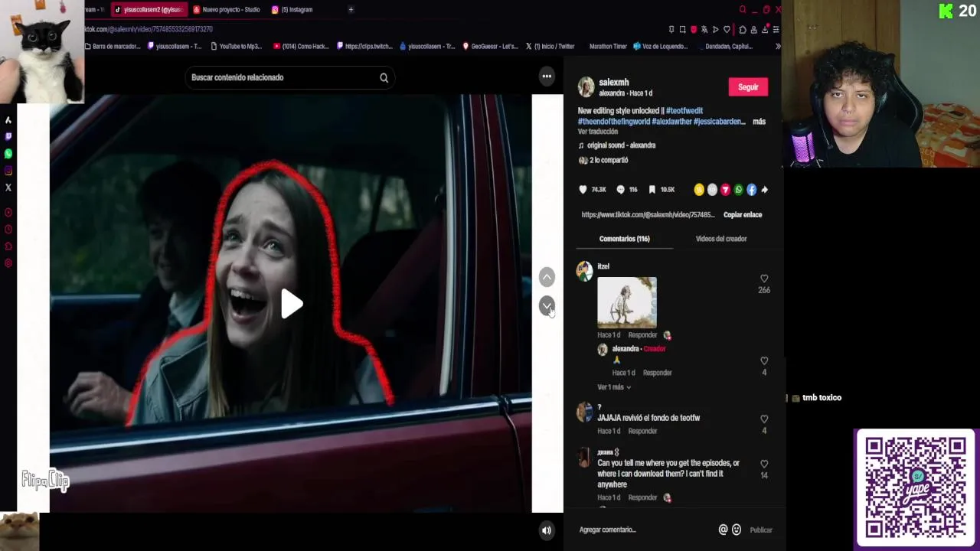Expand hidden bookmarks with the chevron
The width and height of the screenshot is (980, 551).
[x=778, y=47]
